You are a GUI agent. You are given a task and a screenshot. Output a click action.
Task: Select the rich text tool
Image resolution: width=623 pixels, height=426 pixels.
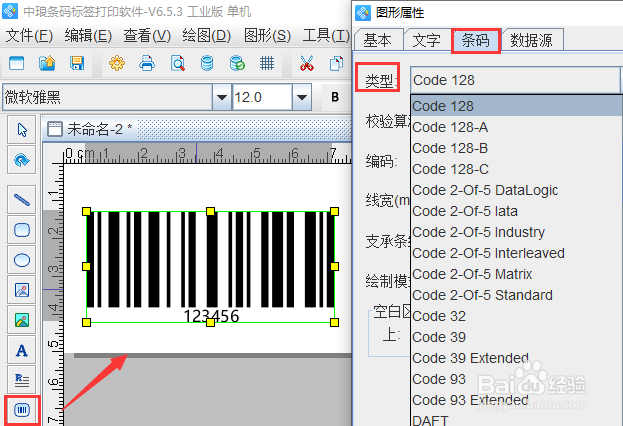22,380
